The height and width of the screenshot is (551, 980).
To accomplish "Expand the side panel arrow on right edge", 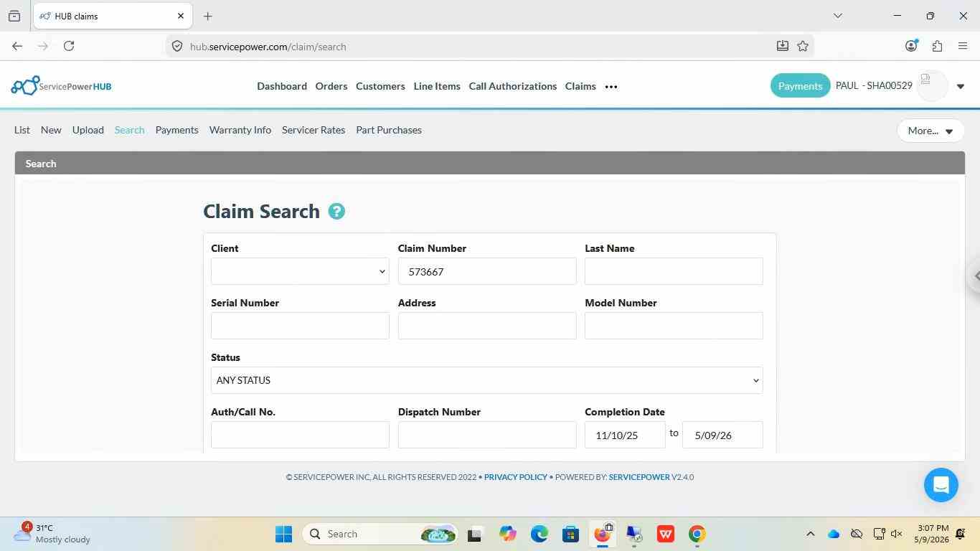I will (974, 275).
